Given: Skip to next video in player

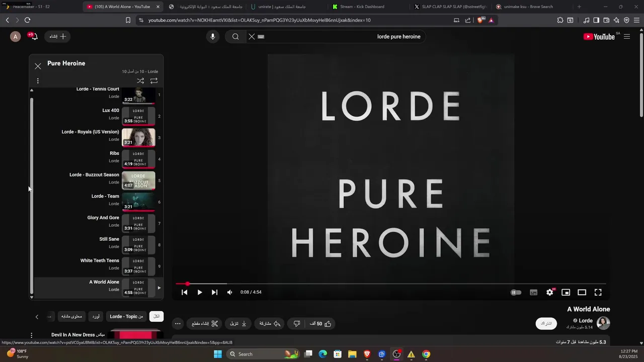Looking at the screenshot, I should [x=215, y=292].
